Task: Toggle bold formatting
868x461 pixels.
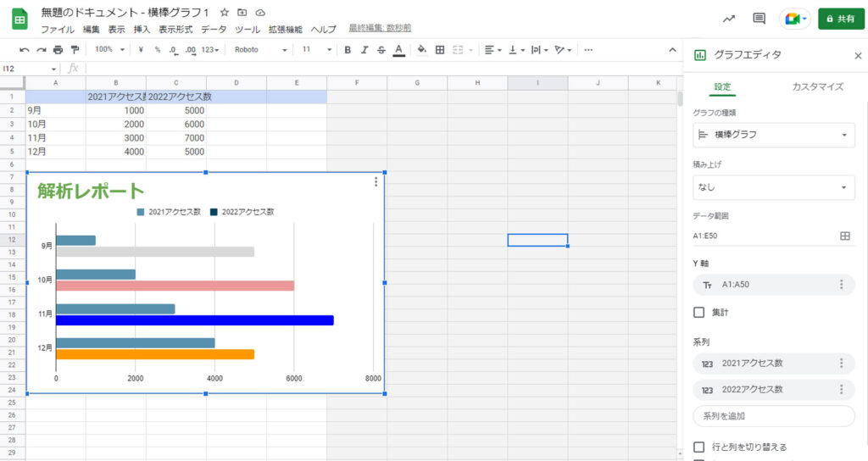Action: click(x=348, y=50)
